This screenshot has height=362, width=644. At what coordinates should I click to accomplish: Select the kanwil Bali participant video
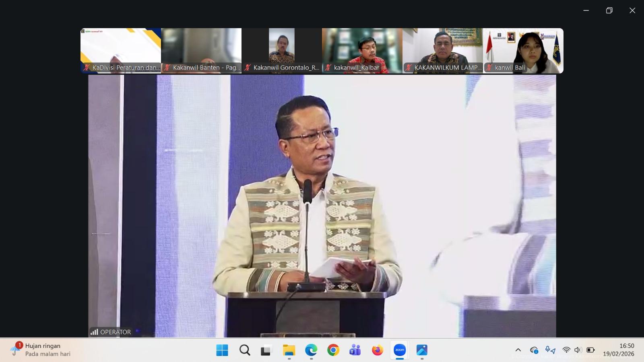(x=523, y=50)
